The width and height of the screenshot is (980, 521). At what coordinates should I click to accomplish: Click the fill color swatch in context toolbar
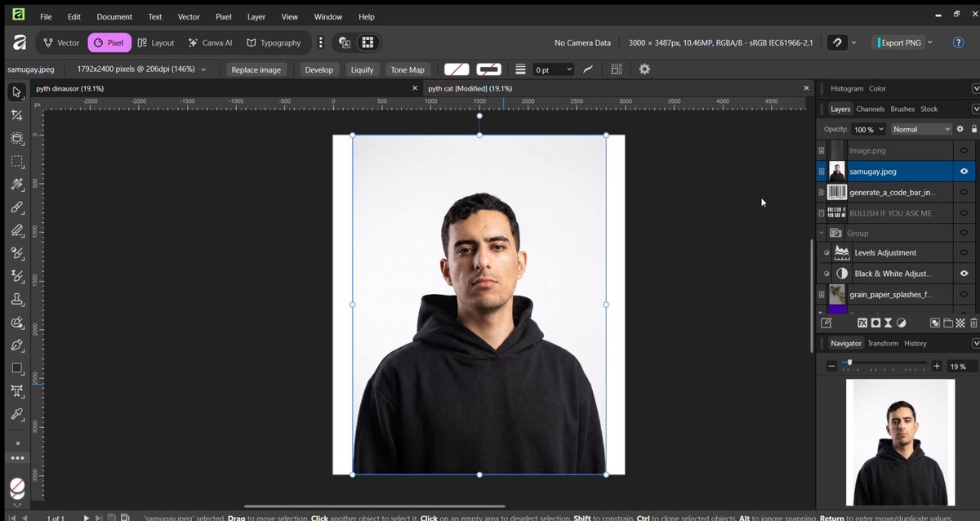coord(457,69)
